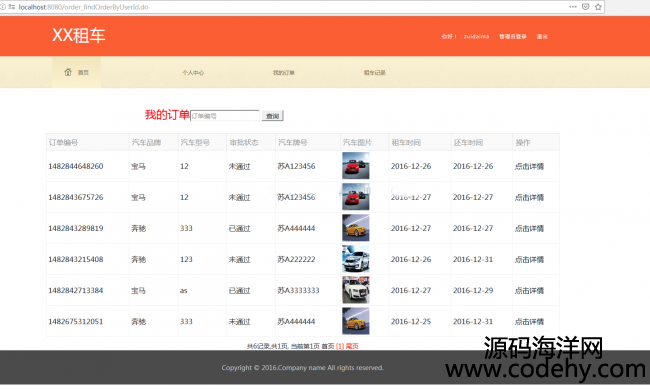Click return date 2016-12-29

473,291
